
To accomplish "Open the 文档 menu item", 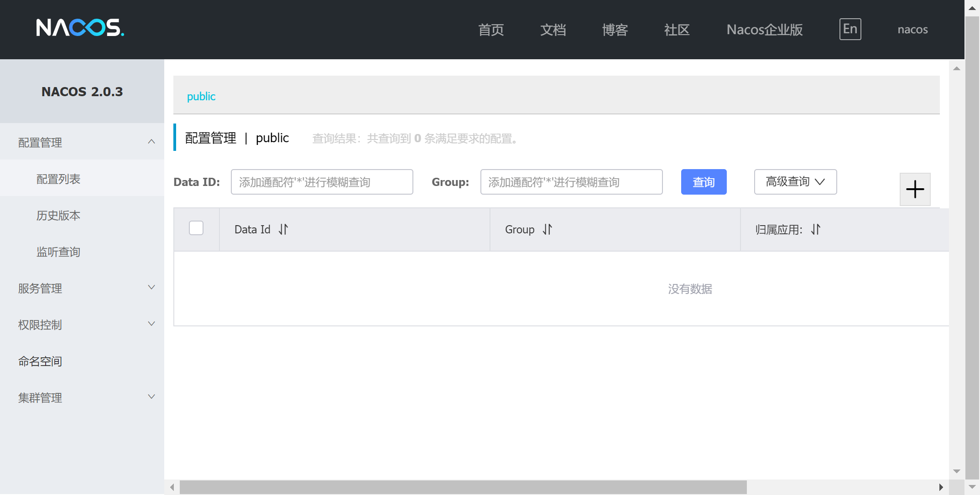I will point(553,30).
